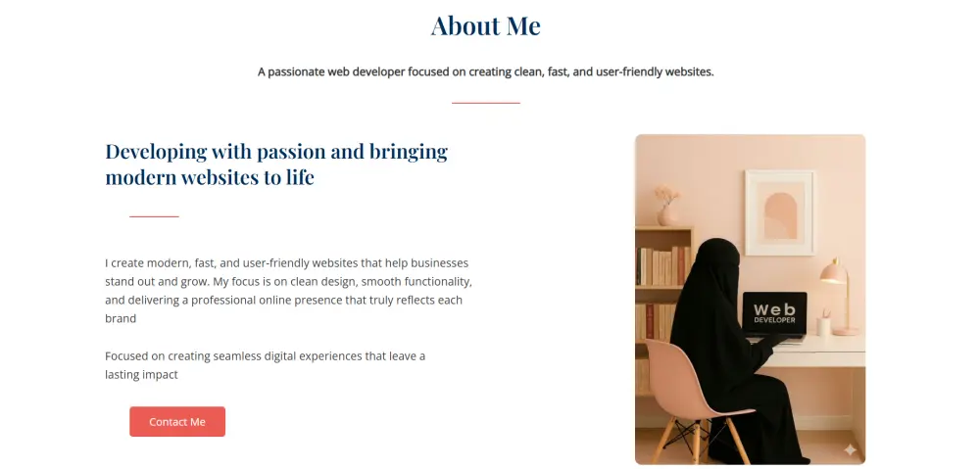The image size is (980, 469).
Task: Click the red divider line below the subtitle
Action: click(x=485, y=103)
